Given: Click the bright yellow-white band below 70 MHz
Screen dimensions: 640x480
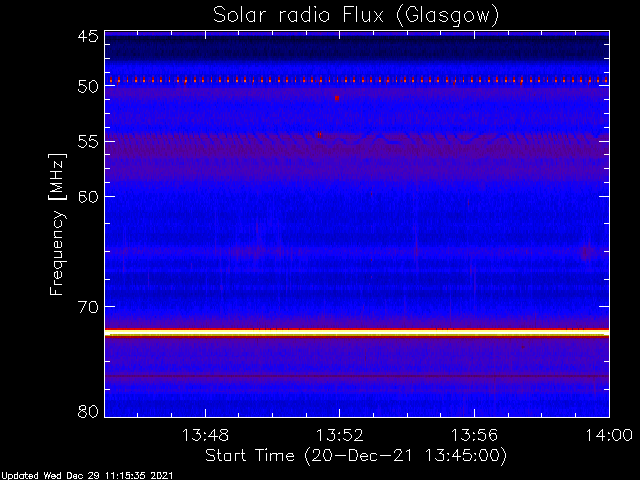Looking at the screenshot, I should tap(357, 333).
